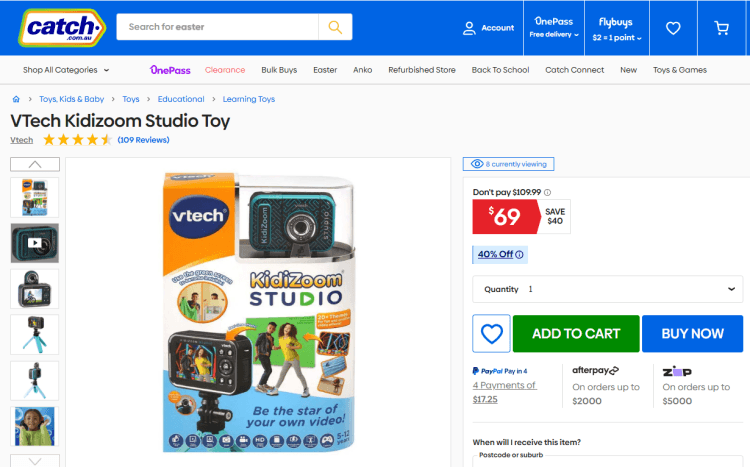Screen dimensions: 750x467
Task: Open the Anko section
Action: click(x=363, y=70)
